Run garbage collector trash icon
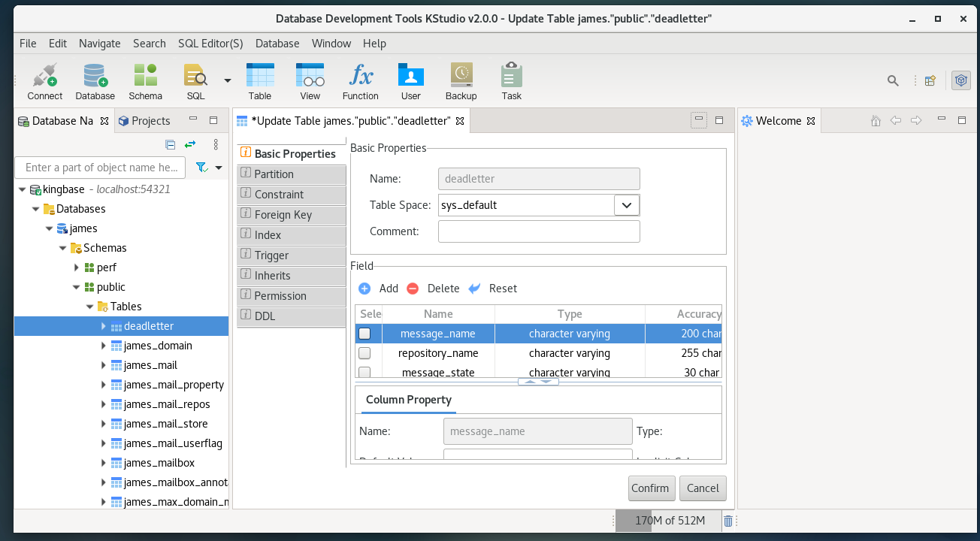980x541 pixels. click(727, 521)
